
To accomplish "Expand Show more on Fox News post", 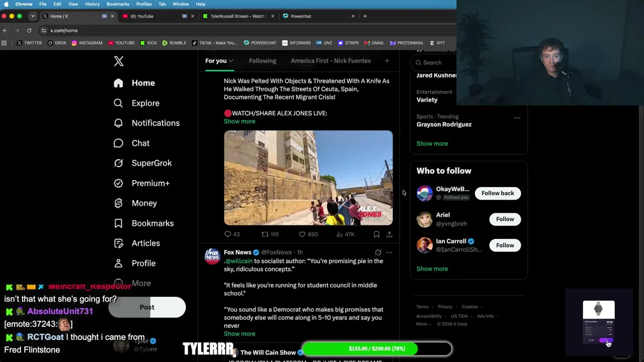I will (239, 334).
